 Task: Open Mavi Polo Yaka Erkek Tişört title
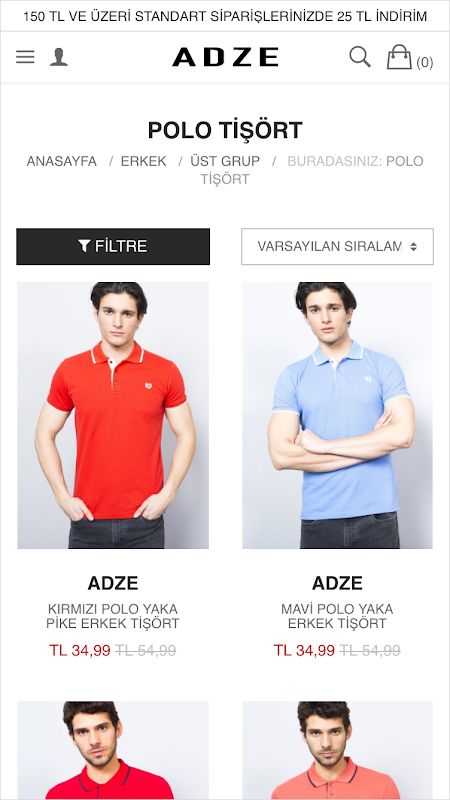coord(337,616)
